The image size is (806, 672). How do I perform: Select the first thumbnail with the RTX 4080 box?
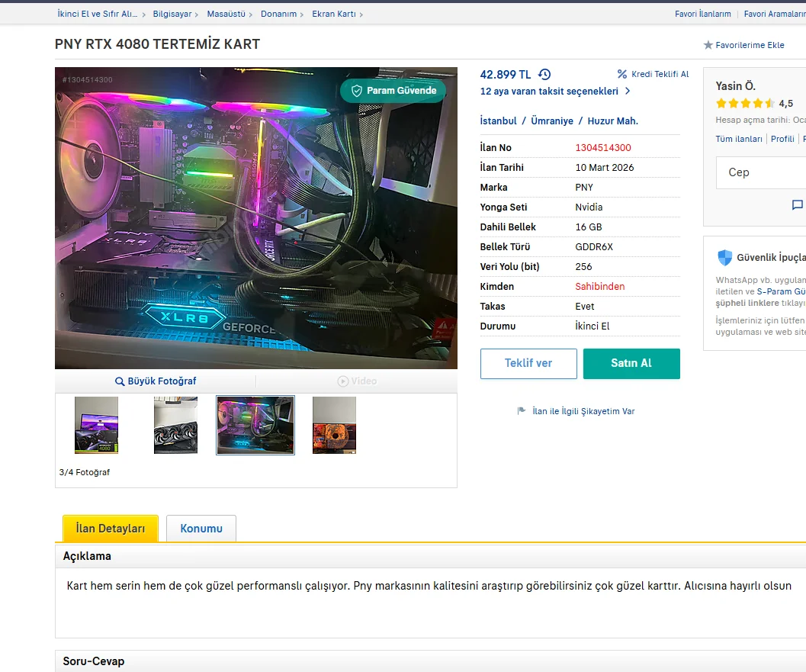96,425
